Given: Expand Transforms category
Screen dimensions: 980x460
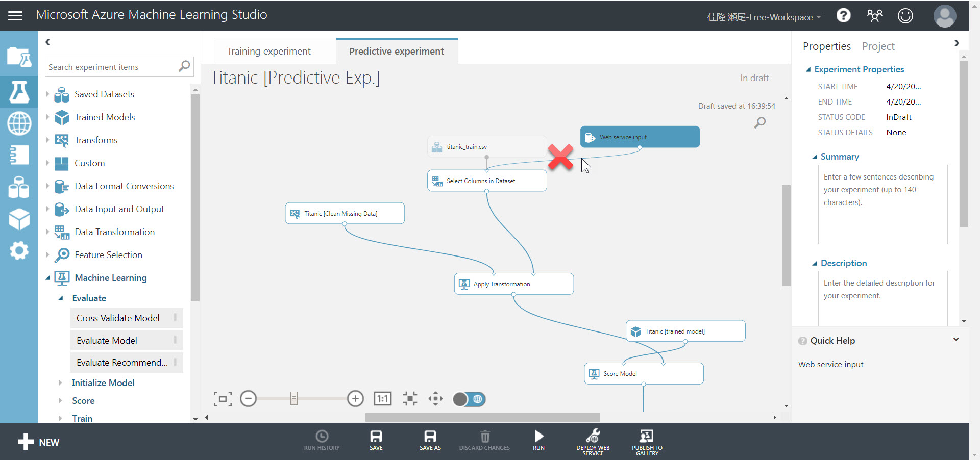Looking at the screenshot, I should pyautogui.click(x=47, y=140).
